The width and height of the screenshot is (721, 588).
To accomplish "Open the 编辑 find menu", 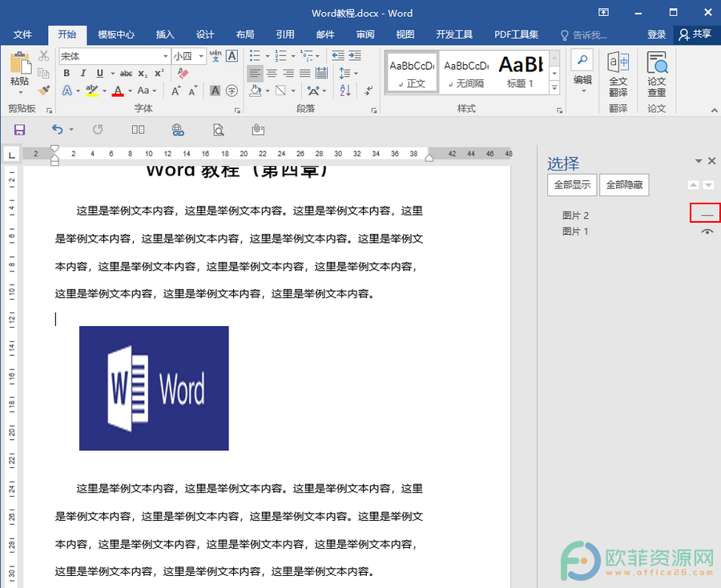I will pyautogui.click(x=582, y=73).
